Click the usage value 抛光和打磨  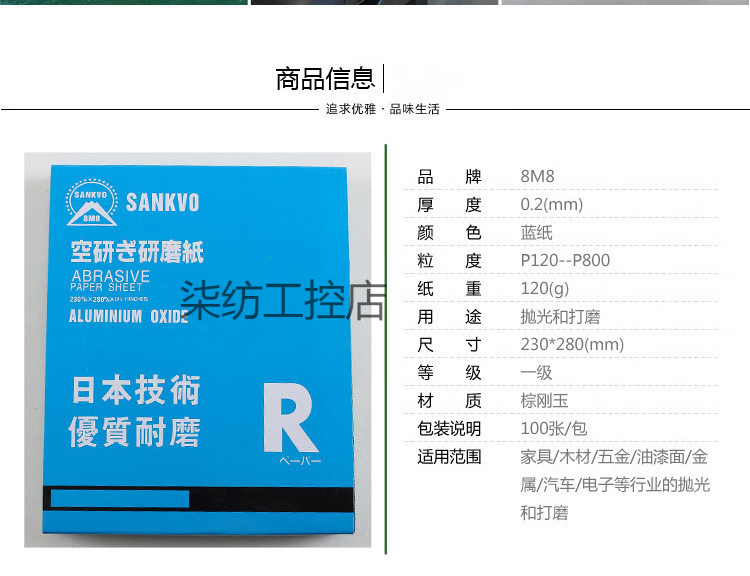click(x=560, y=316)
